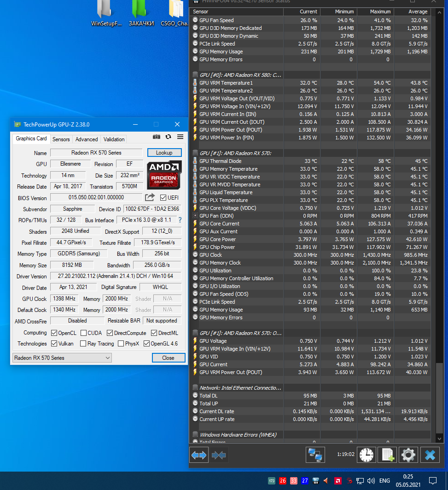This screenshot has width=448, height=490.
Task: Click HWiNFO scrollbar down arrow
Action: (x=440, y=438)
